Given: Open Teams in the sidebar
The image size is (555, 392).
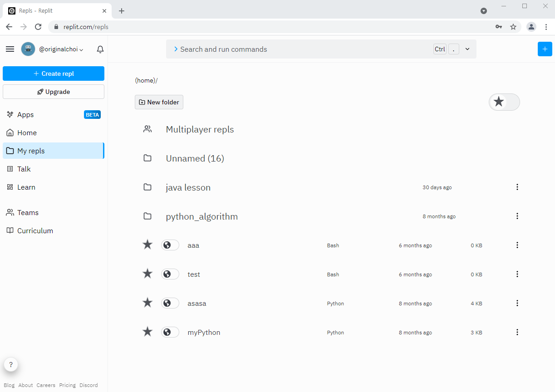Looking at the screenshot, I should click(54, 212).
